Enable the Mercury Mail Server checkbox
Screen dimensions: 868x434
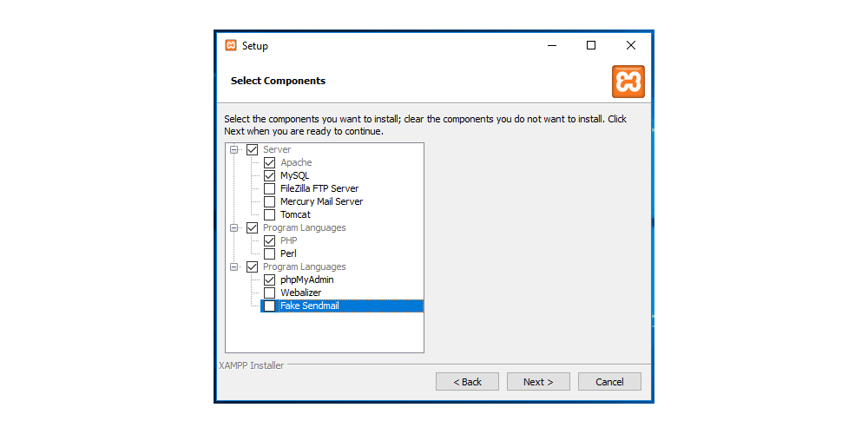[270, 201]
